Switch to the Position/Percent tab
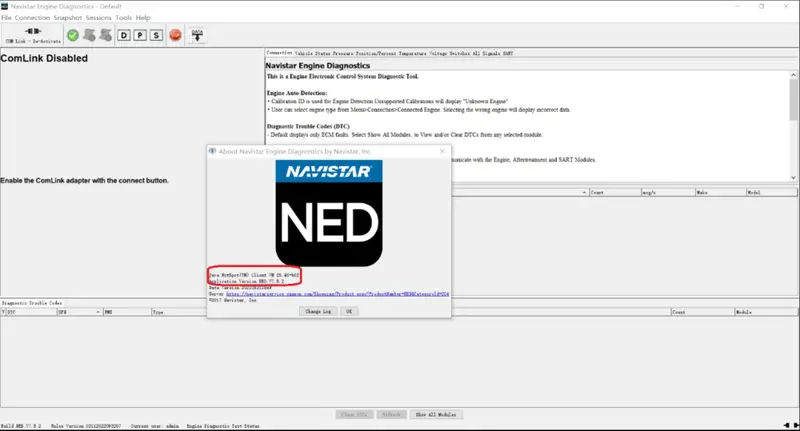 coord(376,53)
